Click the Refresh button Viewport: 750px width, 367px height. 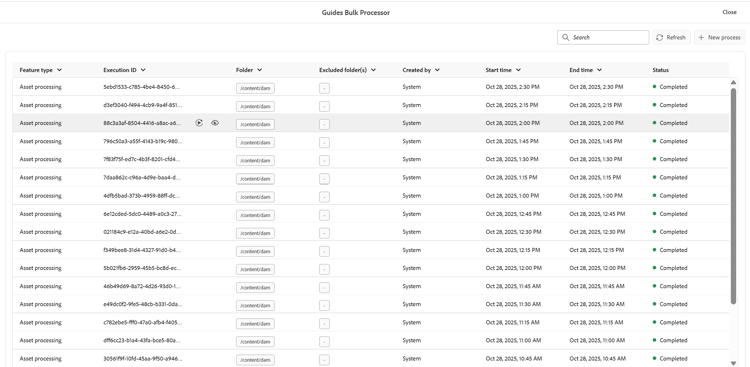point(671,37)
